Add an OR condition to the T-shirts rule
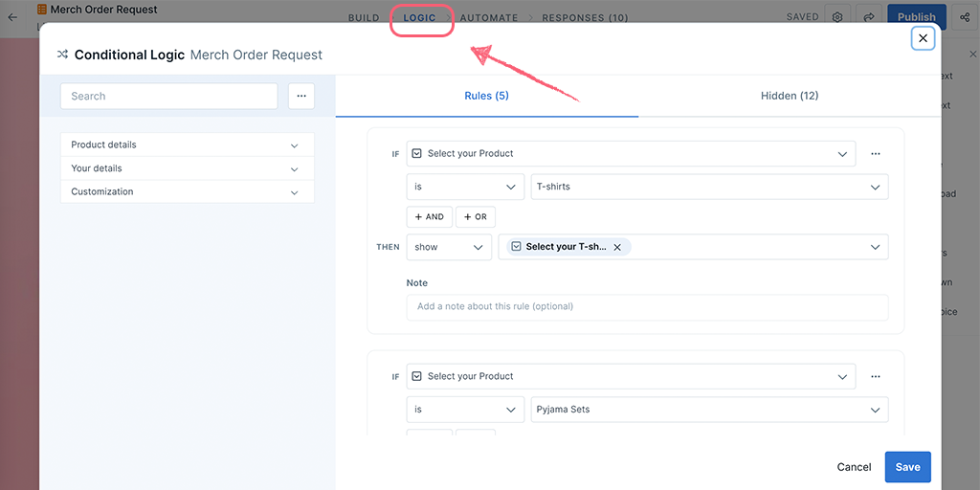 476,217
